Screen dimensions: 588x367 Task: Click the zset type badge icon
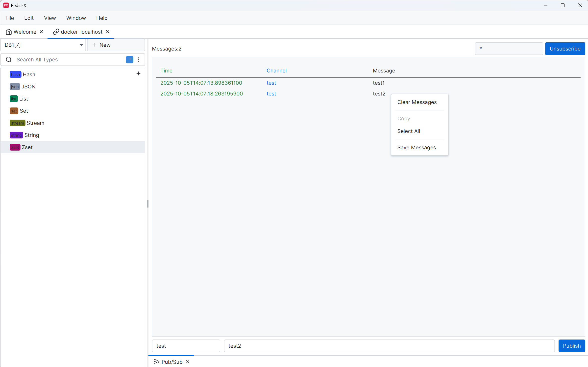15,147
